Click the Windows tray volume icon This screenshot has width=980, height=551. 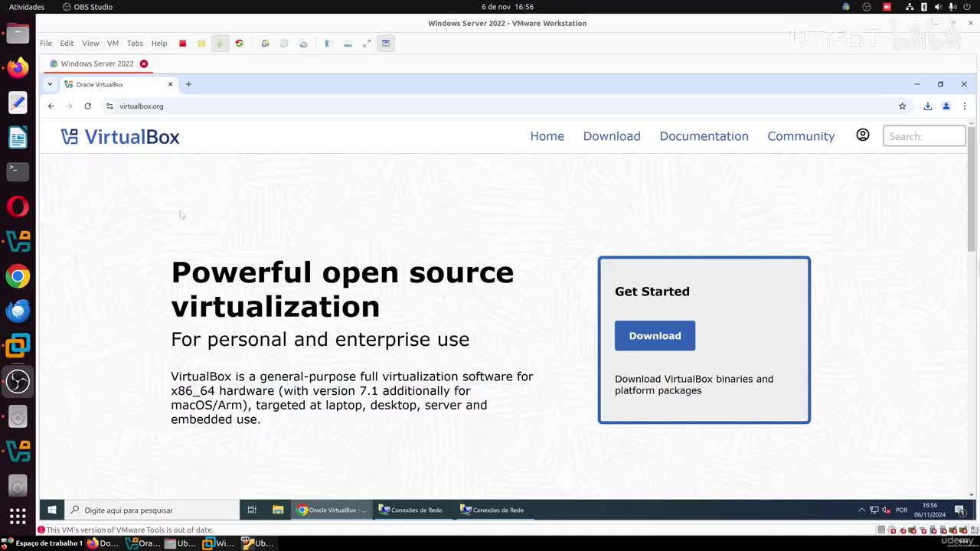click(x=886, y=510)
